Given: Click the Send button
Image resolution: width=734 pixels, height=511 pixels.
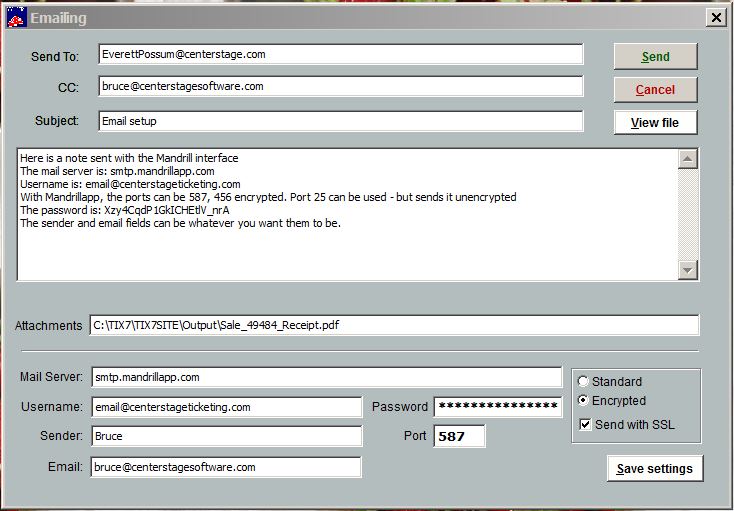Looking at the screenshot, I should 655,56.
